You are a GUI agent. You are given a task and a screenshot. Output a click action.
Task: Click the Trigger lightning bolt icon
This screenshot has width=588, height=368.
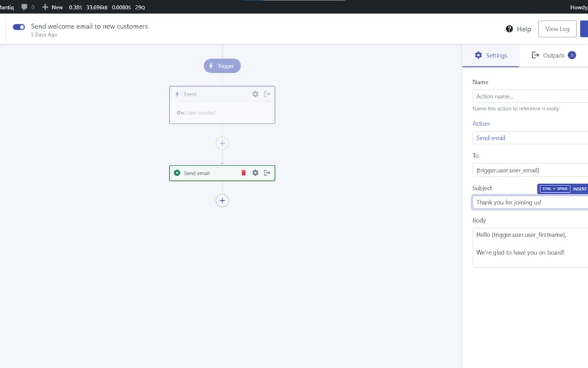coord(211,66)
